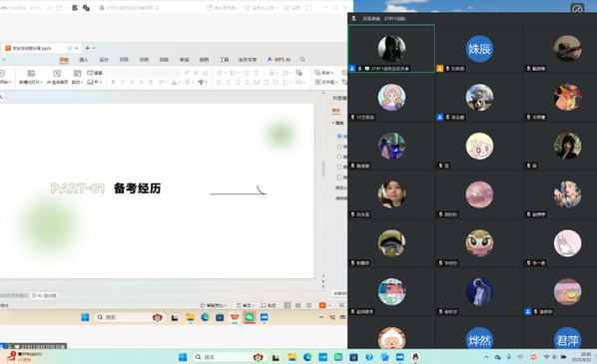Click the WPS AI ribbon tab

click(x=279, y=59)
